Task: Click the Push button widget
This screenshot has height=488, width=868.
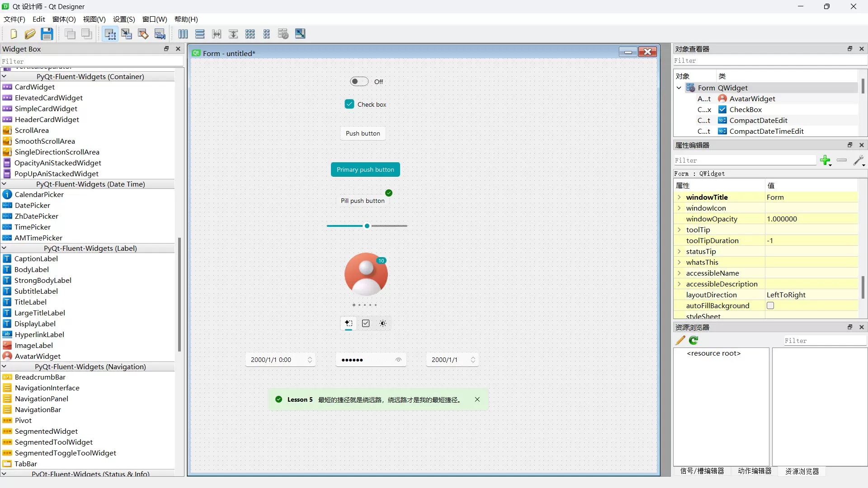Action: (x=363, y=133)
